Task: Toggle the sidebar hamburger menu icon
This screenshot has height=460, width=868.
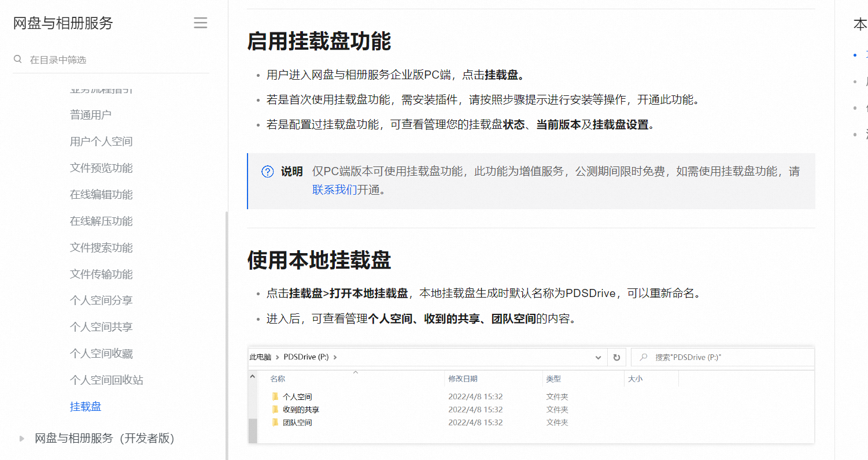Action: 200,23
